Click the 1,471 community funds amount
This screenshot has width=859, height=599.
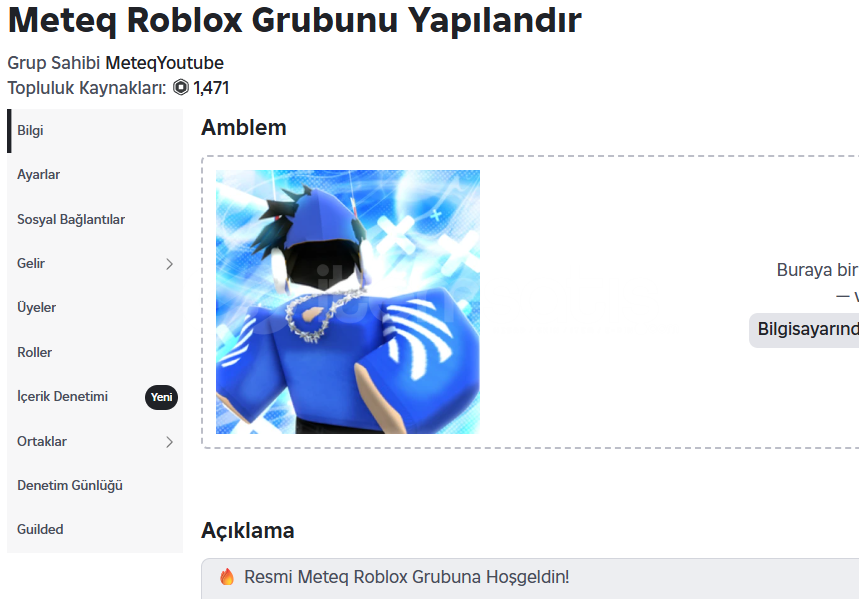click(x=211, y=88)
